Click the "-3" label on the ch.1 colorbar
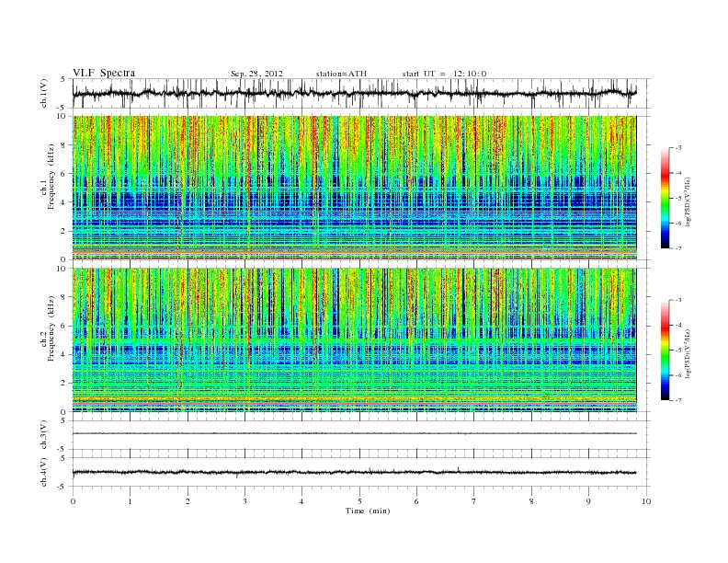This screenshot has width=728, height=563. pyautogui.click(x=677, y=148)
